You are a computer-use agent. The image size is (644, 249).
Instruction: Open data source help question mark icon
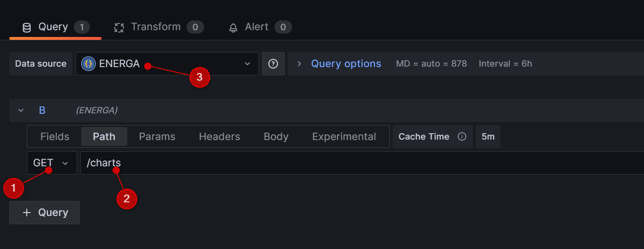pyautogui.click(x=273, y=64)
